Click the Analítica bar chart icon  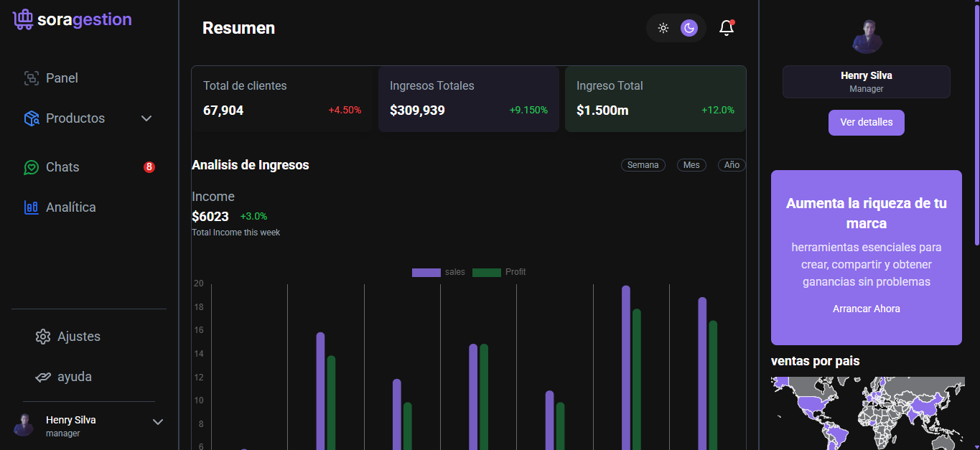coord(31,207)
